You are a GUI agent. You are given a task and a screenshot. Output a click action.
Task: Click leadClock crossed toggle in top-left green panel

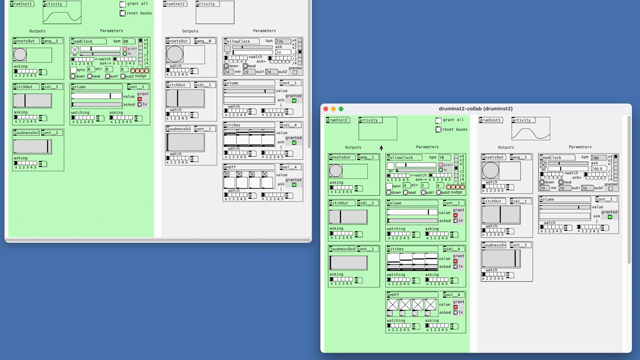[75, 50]
